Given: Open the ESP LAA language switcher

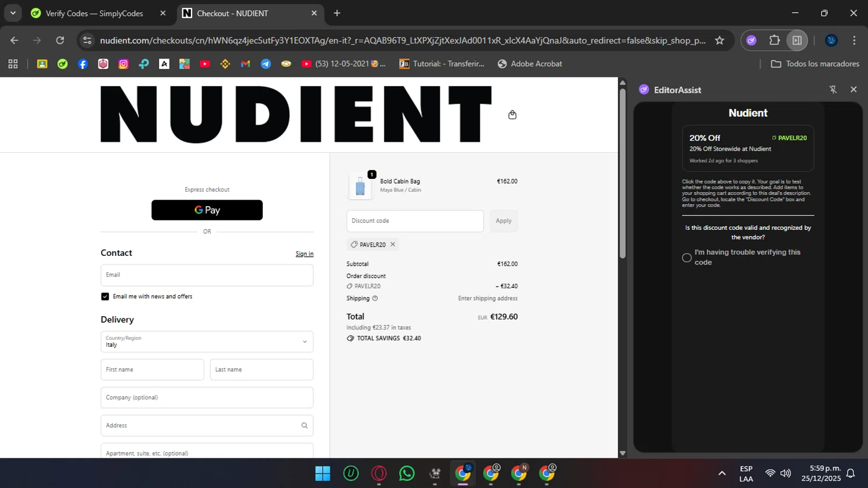Looking at the screenshot, I should pyautogui.click(x=746, y=474).
